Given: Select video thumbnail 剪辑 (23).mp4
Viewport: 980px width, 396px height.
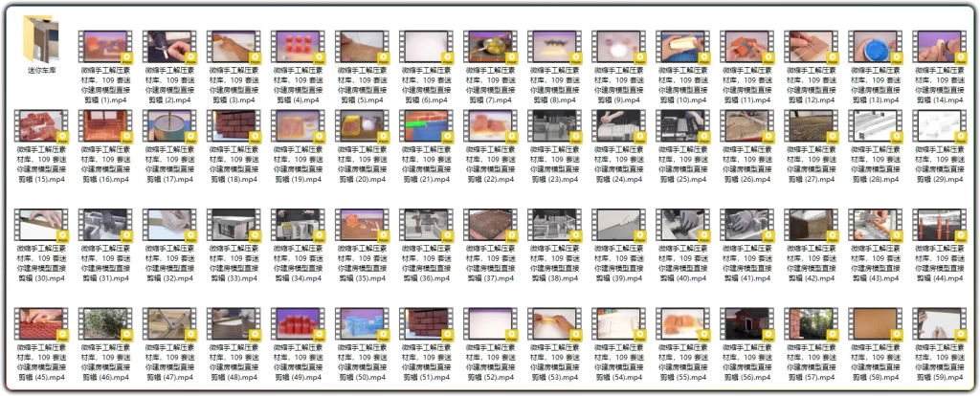Looking at the screenshot, I should pos(555,126).
